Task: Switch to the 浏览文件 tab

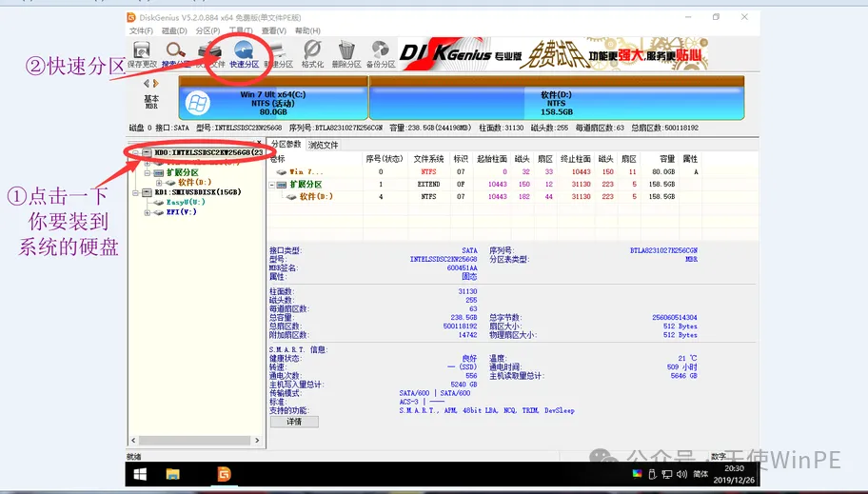Action: click(323, 145)
